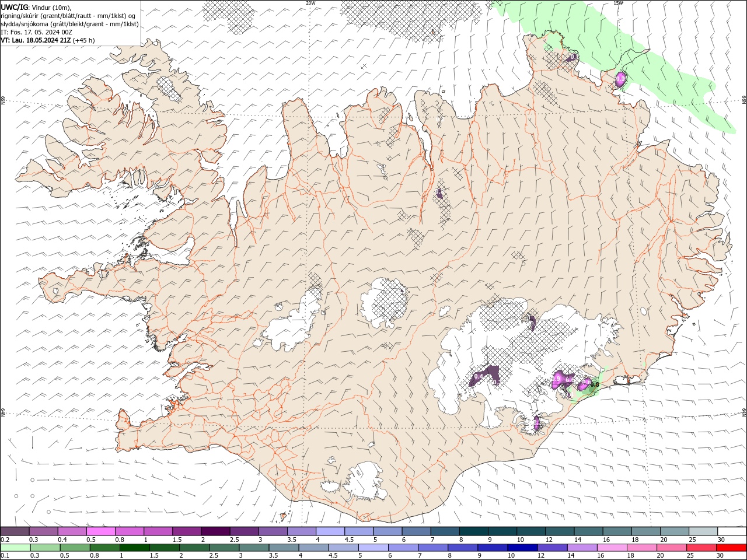Image resolution: width=747 pixels, height=560 pixels.
Task: Choose the lower scale swatch labeled 2.5
Action: pyautogui.click(x=224, y=548)
